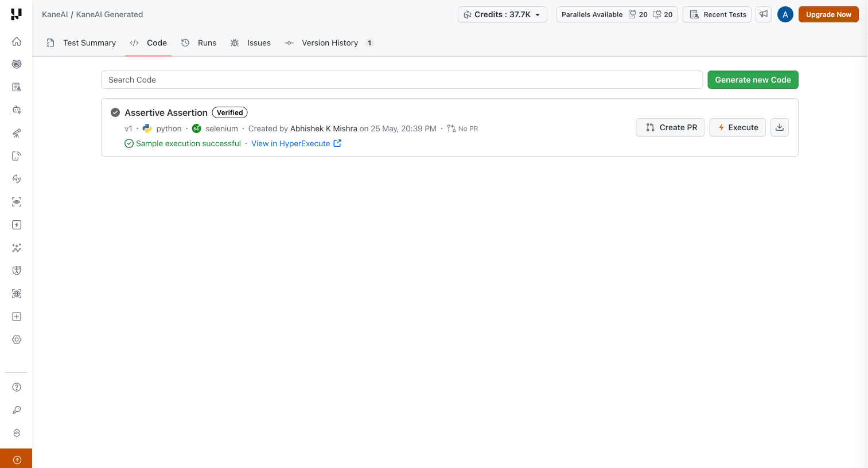Click the orange upgrade arrow sidebar icon

pyautogui.click(x=17, y=459)
